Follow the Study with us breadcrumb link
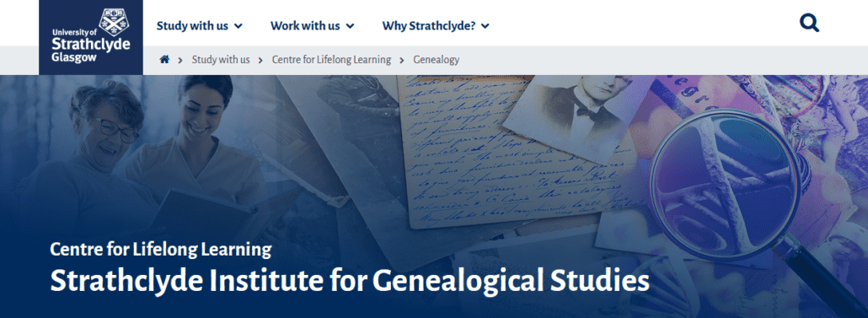This screenshot has width=868, height=318. pyautogui.click(x=221, y=59)
